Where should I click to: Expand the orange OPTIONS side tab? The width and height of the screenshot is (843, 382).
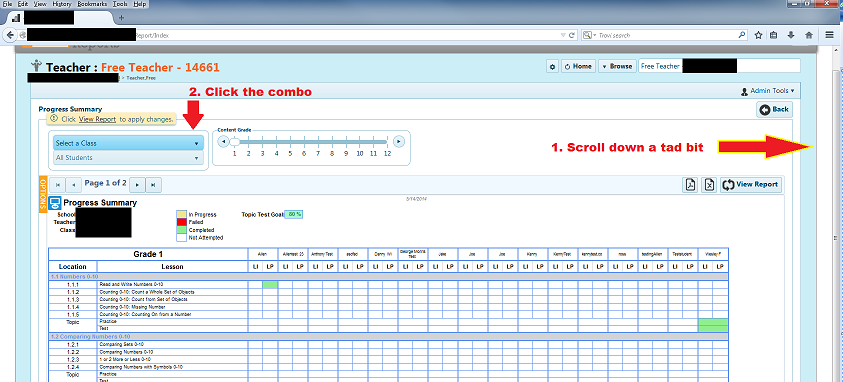point(44,193)
